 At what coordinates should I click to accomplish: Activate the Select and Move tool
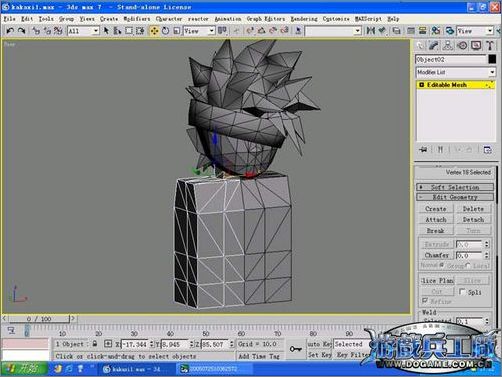coord(154,31)
